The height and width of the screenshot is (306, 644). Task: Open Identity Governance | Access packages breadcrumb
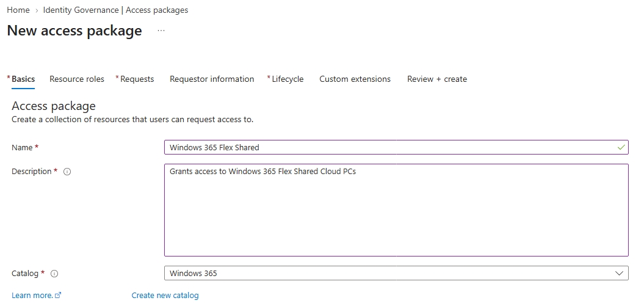115,10
